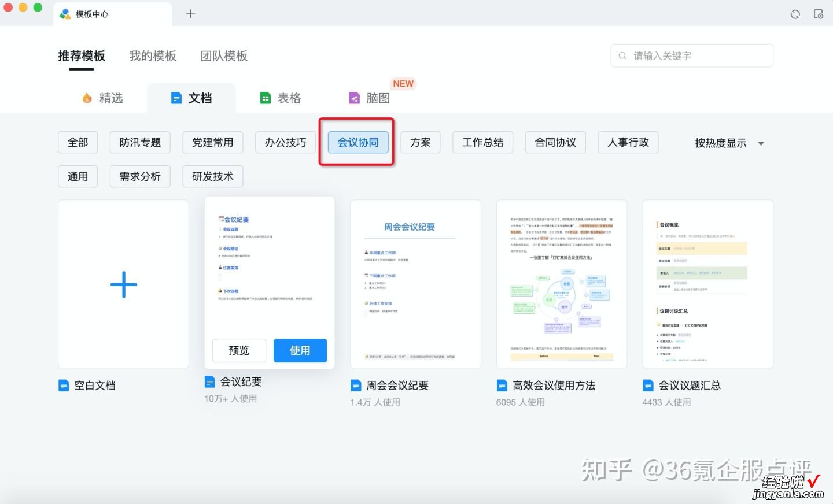This screenshot has width=833, height=504.
Task: Select the 表格 category tab
Action: pos(281,98)
